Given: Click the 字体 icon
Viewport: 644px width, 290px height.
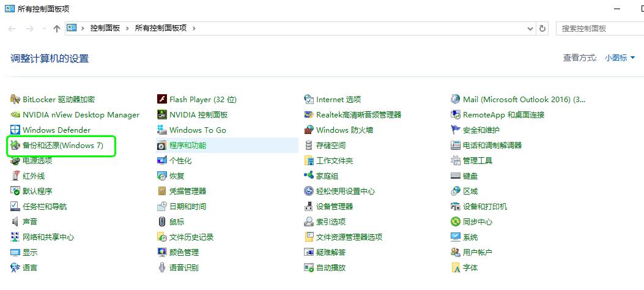Looking at the screenshot, I should click(x=456, y=268).
